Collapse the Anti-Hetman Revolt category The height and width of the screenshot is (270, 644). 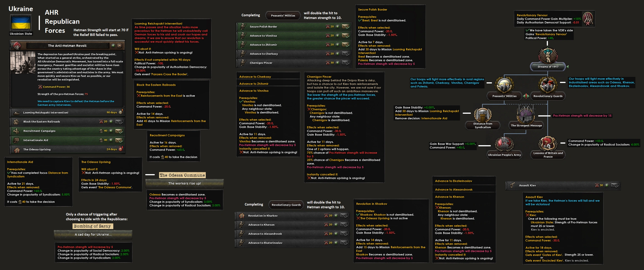tap(119, 46)
